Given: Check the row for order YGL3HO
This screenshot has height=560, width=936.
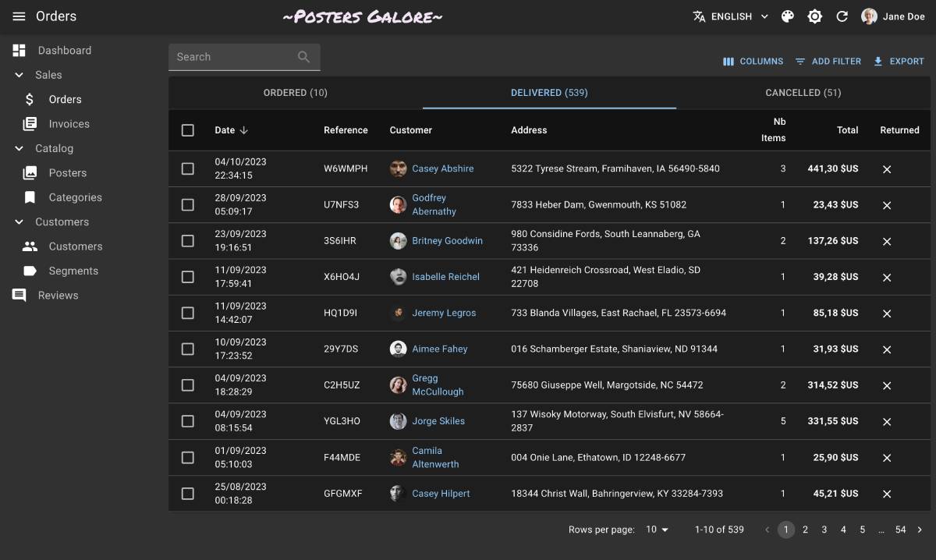Looking at the screenshot, I should (x=187, y=421).
